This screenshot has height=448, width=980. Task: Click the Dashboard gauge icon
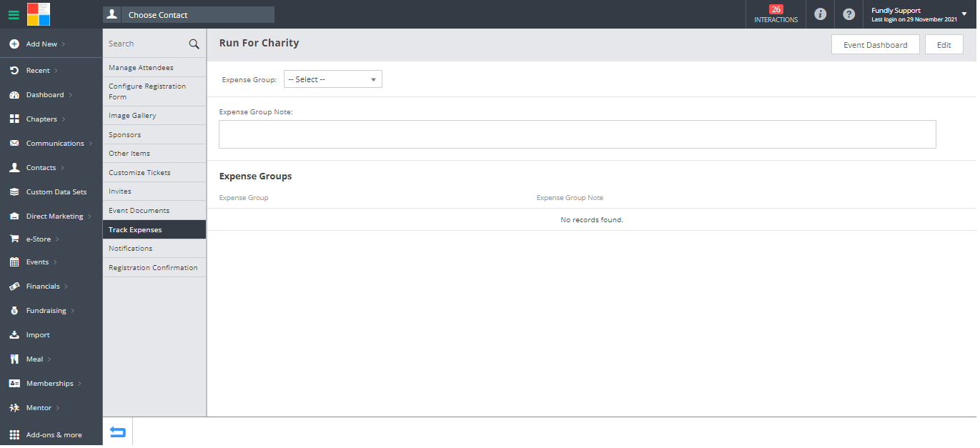coord(14,95)
